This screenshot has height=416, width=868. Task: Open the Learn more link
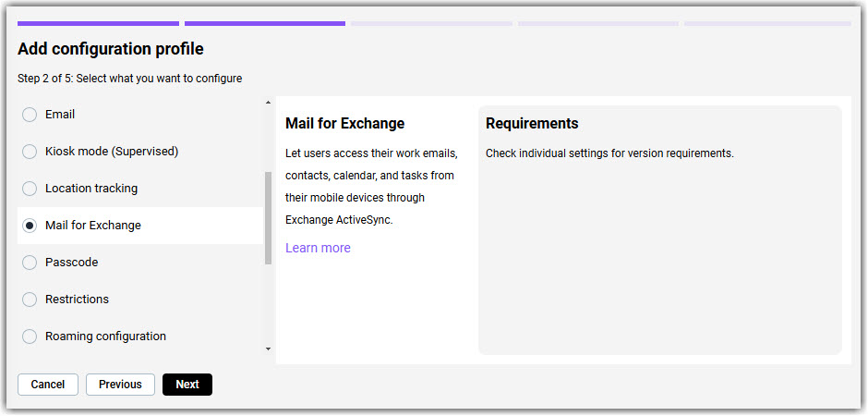[318, 248]
